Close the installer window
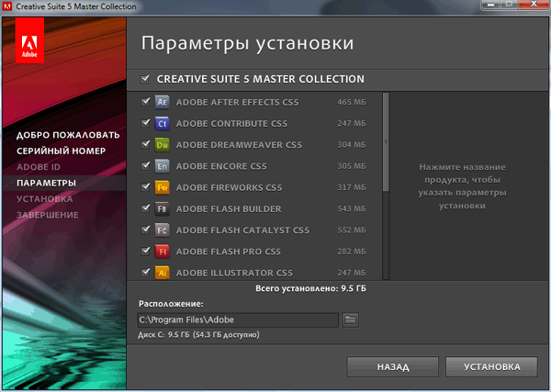 point(534,5)
